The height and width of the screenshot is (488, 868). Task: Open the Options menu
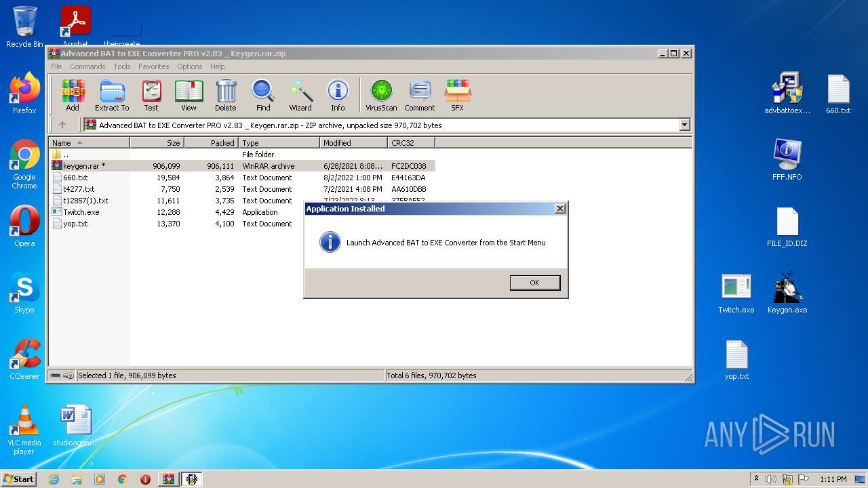click(190, 66)
